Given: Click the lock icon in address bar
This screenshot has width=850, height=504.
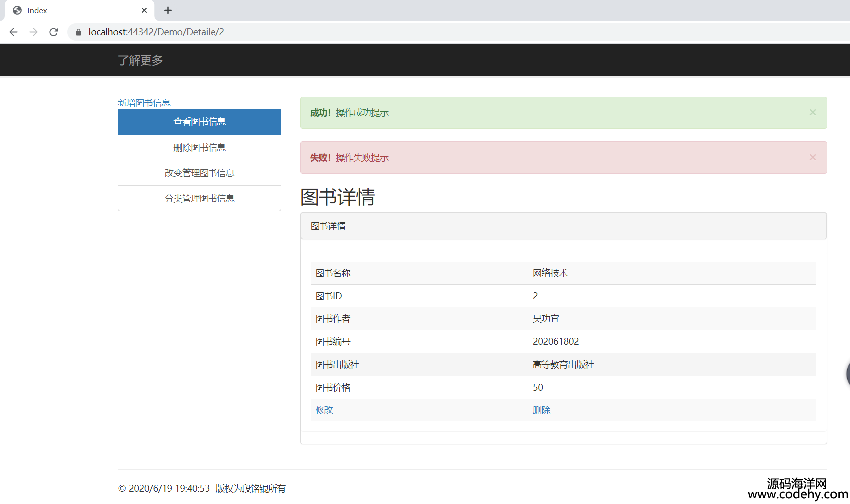Looking at the screenshot, I should (x=78, y=32).
